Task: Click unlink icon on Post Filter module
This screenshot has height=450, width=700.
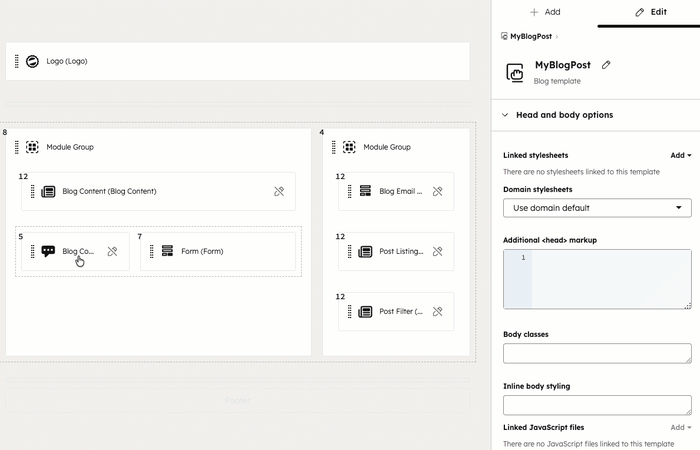Action: [x=437, y=311]
